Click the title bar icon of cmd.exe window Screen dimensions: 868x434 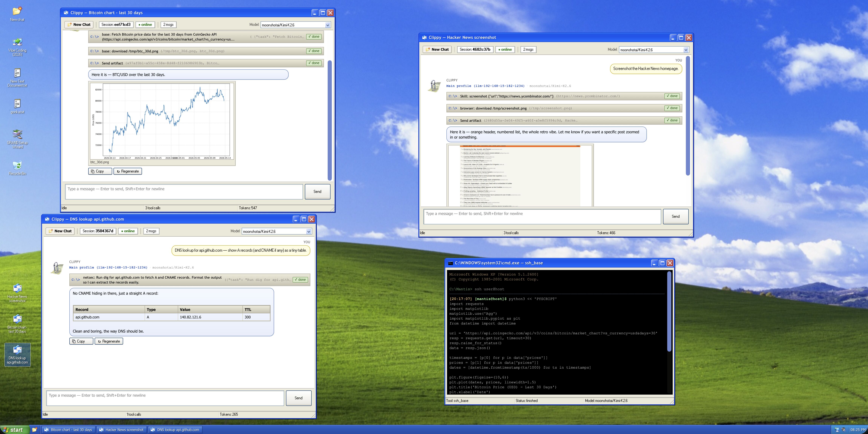click(x=451, y=263)
